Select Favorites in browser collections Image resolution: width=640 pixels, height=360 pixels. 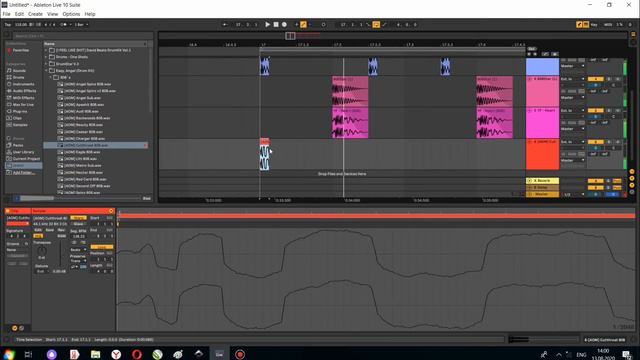coord(21,50)
